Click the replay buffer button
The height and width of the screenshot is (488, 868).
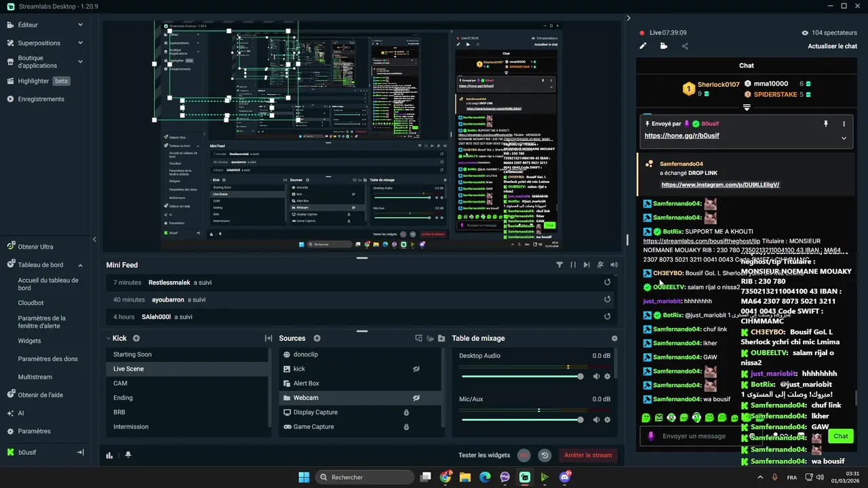(x=545, y=455)
